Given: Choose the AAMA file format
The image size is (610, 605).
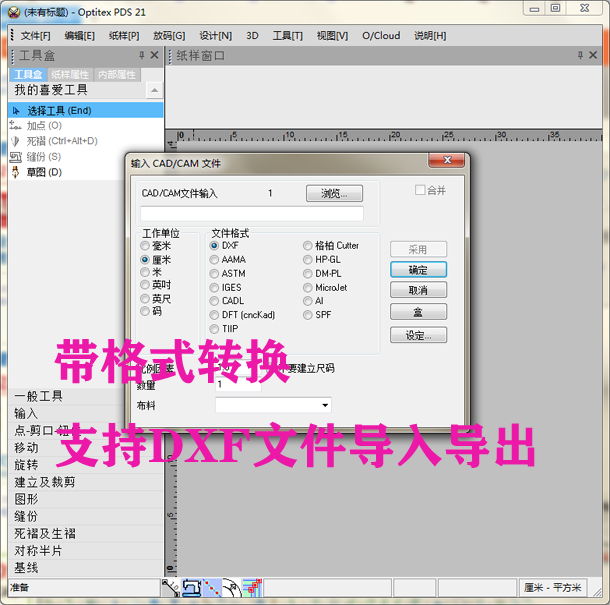Looking at the screenshot, I should (x=228, y=260).
